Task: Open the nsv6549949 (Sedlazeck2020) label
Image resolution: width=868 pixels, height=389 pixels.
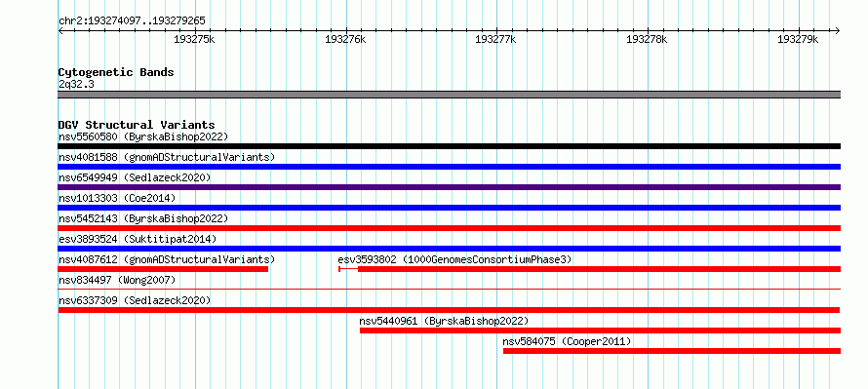Action: (135, 177)
